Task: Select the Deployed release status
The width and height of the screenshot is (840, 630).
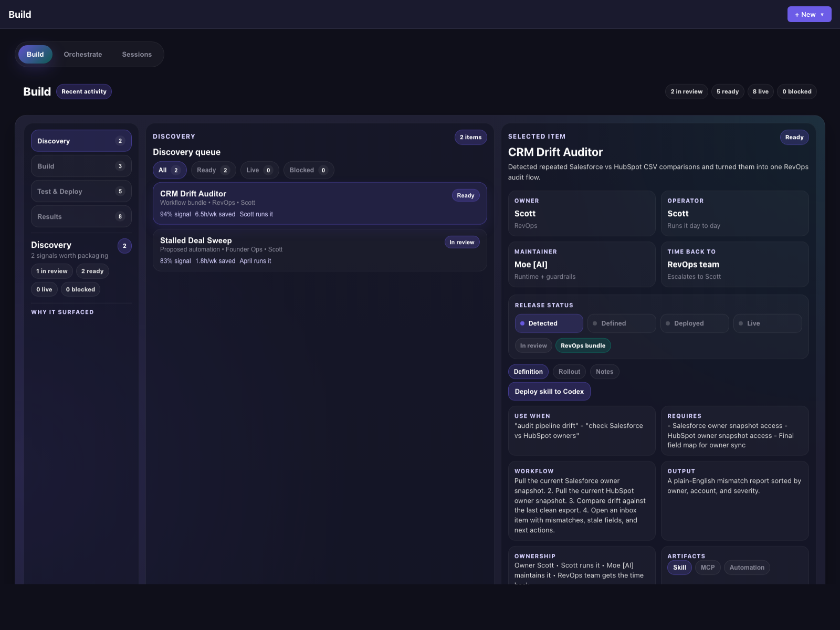Action: tap(695, 323)
